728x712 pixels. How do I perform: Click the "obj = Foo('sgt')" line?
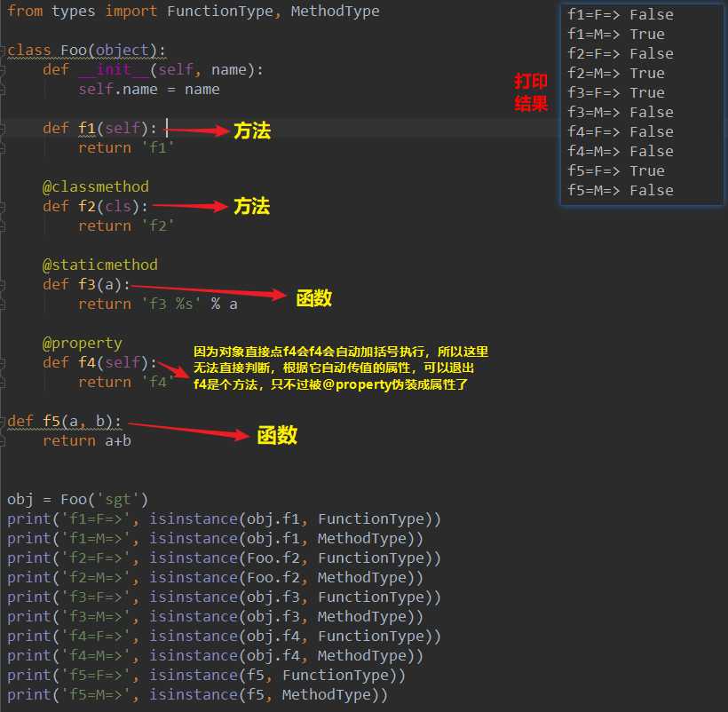pyautogui.click(x=77, y=500)
